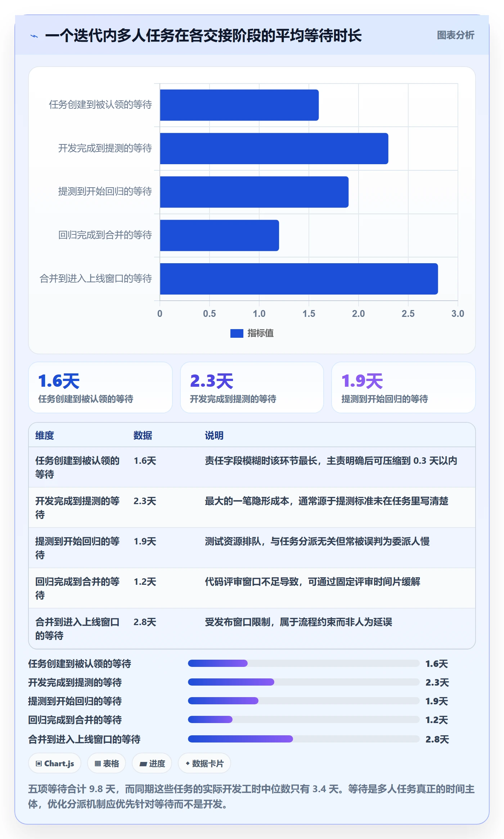
Task: Click the 2.3天 cell in the table
Action: click(145, 501)
